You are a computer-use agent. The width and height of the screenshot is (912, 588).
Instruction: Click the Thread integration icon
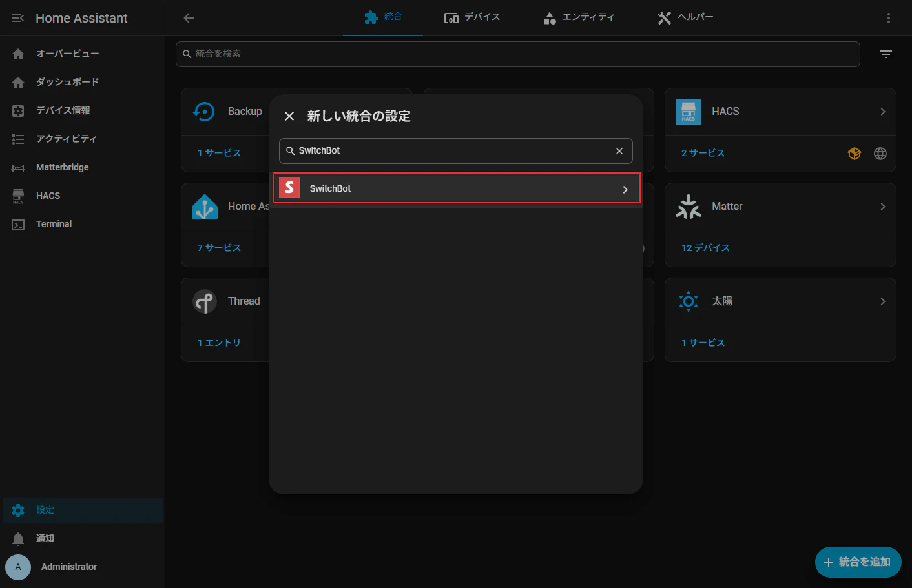point(205,301)
